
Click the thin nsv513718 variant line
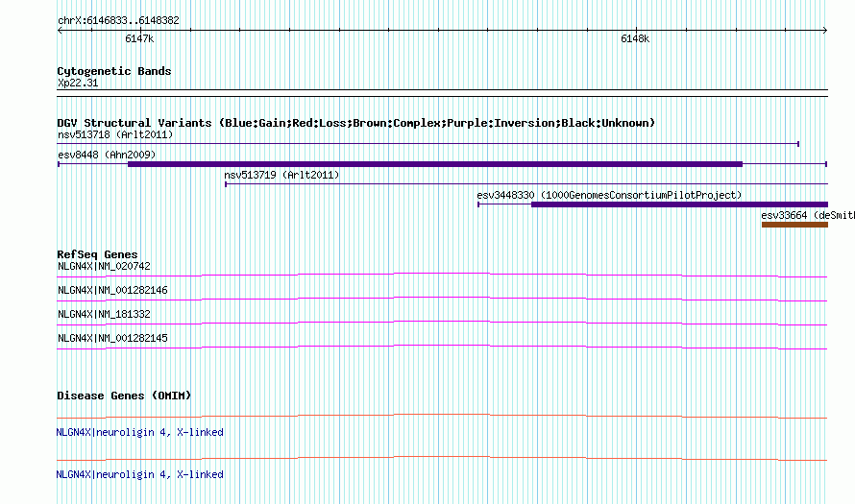tap(428, 144)
